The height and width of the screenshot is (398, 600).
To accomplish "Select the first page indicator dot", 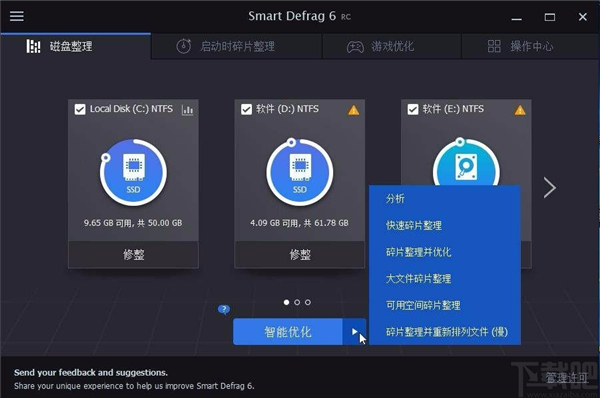I will 286,302.
